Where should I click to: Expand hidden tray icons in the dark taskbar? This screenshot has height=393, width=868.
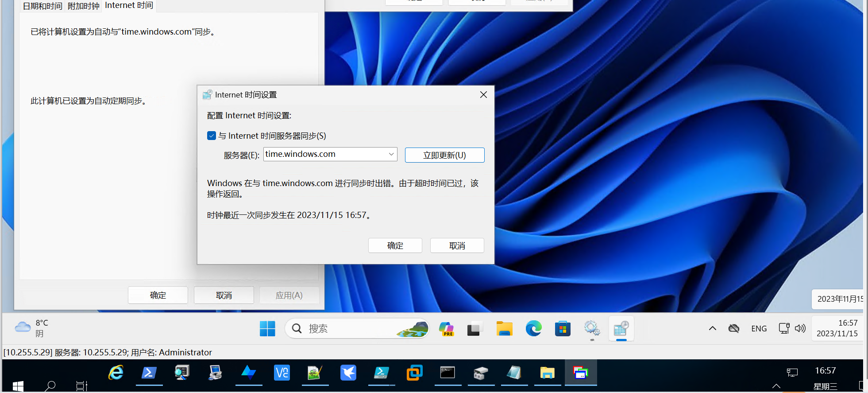pos(776,386)
